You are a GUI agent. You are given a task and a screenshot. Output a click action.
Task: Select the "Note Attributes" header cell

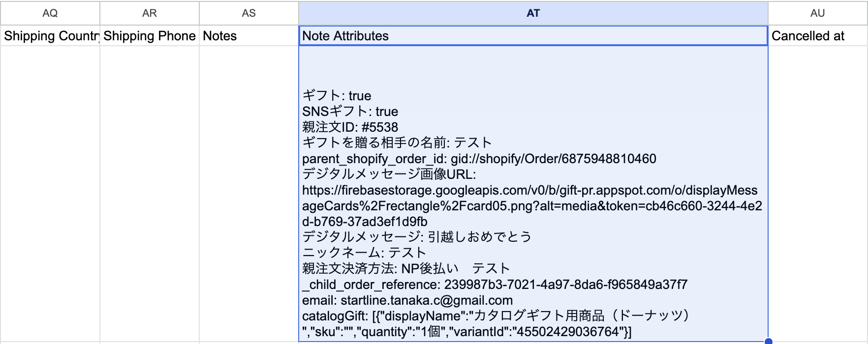click(533, 36)
